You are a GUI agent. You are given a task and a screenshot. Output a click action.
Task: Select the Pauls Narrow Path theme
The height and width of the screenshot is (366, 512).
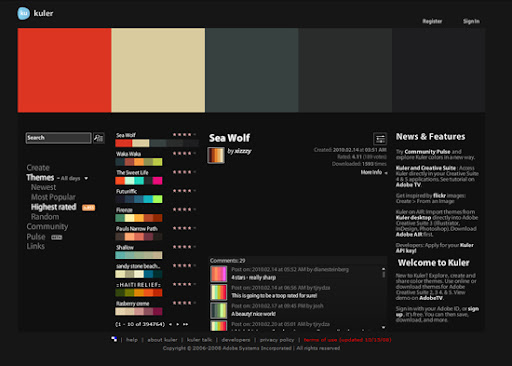[x=139, y=233]
